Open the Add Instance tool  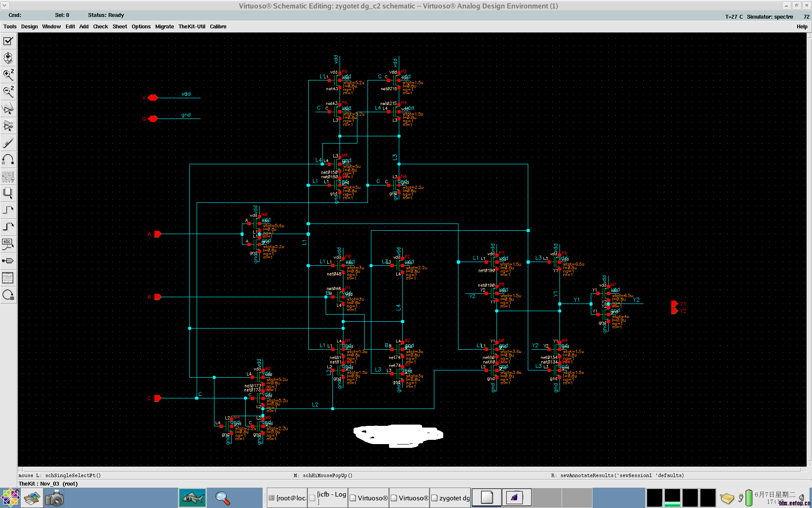pyautogui.click(x=8, y=193)
